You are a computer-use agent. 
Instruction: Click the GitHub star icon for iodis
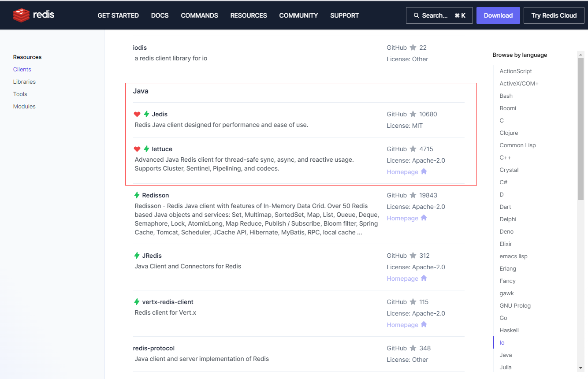(413, 48)
